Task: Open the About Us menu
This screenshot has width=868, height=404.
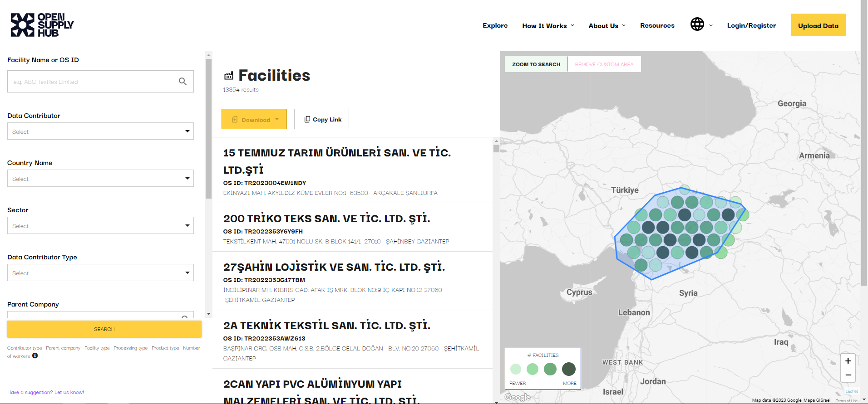Action: click(607, 26)
